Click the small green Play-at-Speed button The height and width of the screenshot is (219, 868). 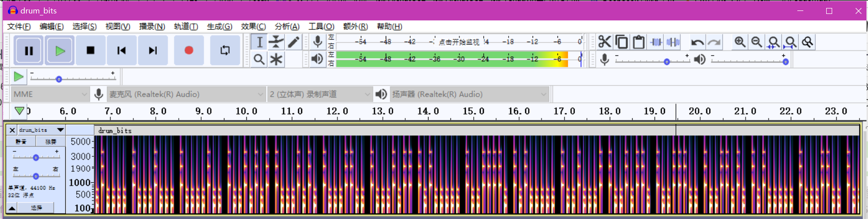pos(18,77)
